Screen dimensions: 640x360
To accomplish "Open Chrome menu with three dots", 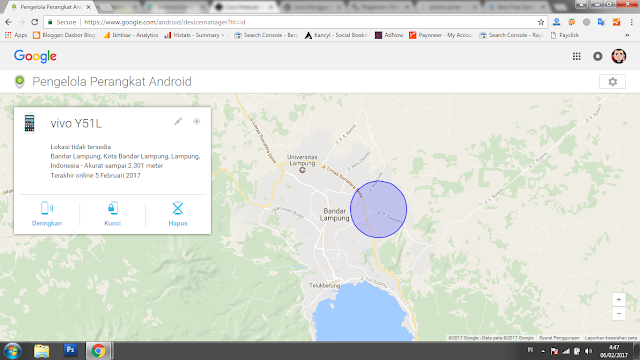I will [631, 22].
